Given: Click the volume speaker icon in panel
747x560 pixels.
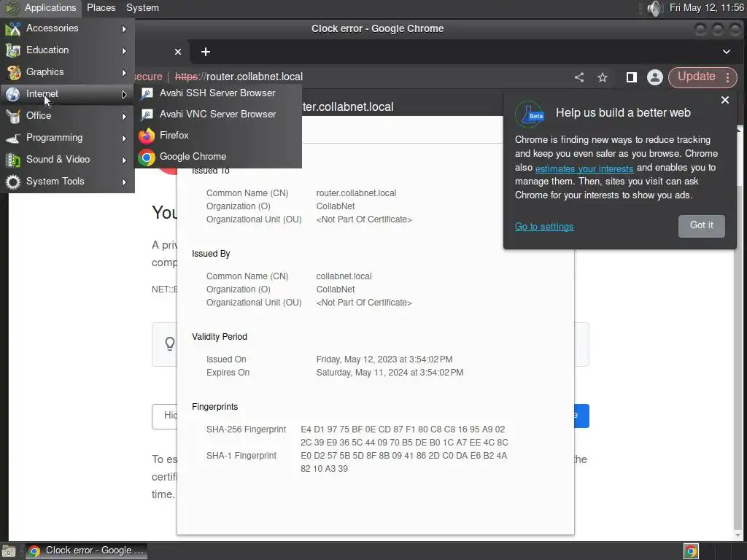Looking at the screenshot, I should coord(655,8).
